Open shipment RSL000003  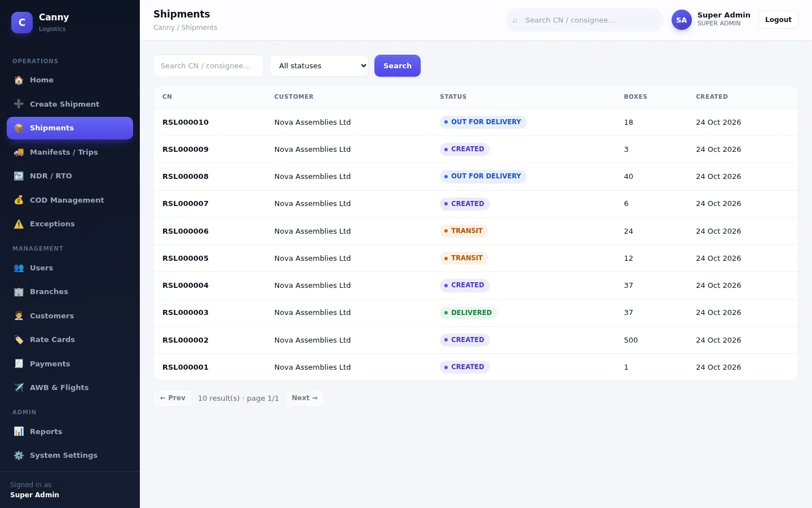click(x=186, y=313)
